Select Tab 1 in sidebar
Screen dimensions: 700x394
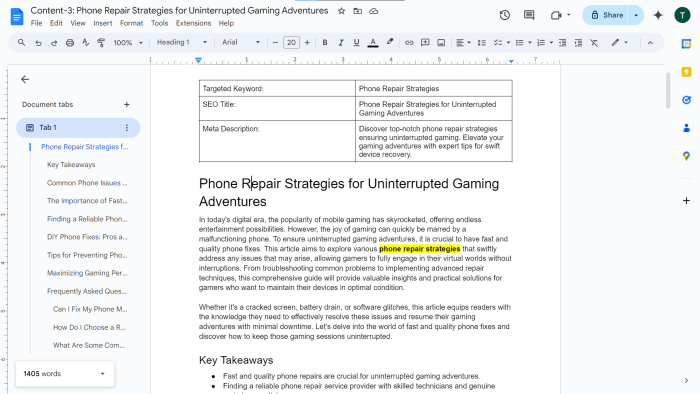pos(78,128)
